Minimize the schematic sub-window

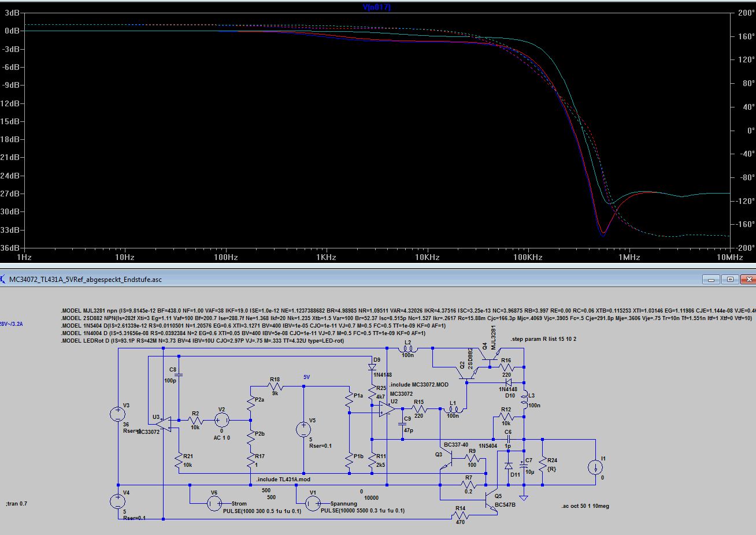pyautogui.click(x=711, y=280)
